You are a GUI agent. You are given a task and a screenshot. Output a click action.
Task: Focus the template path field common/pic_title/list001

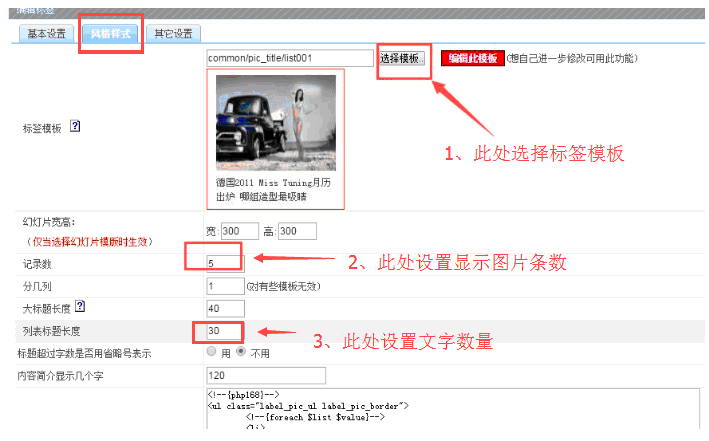pyautogui.click(x=289, y=59)
